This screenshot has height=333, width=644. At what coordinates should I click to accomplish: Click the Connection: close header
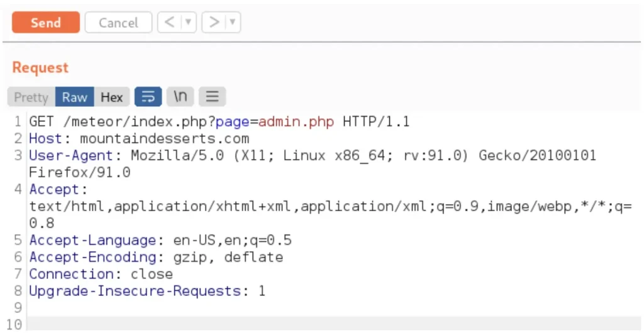pos(101,275)
